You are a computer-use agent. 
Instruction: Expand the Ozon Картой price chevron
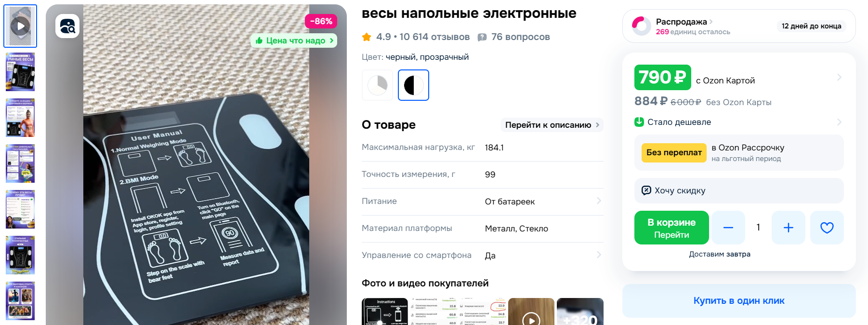pyautogui.click(x=839, y=77)
